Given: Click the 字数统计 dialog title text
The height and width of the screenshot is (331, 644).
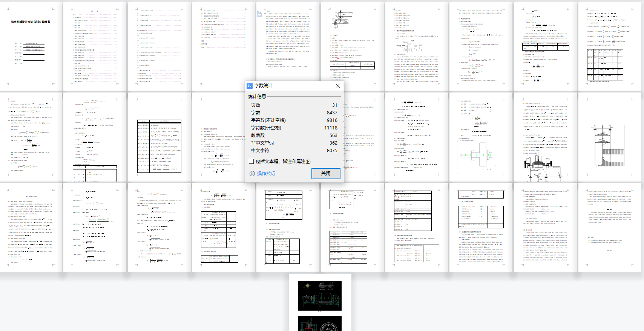Looking at the screenshot, I should (x=263, y=86).
